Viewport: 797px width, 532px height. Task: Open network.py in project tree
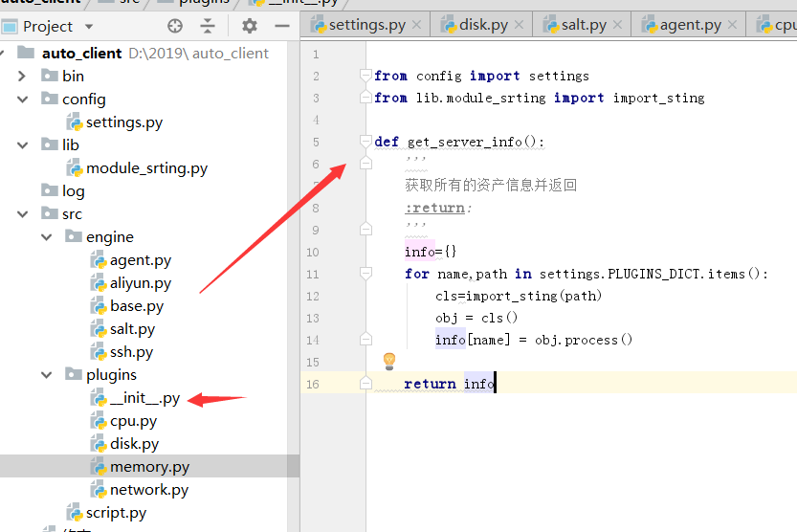(149, 490)
